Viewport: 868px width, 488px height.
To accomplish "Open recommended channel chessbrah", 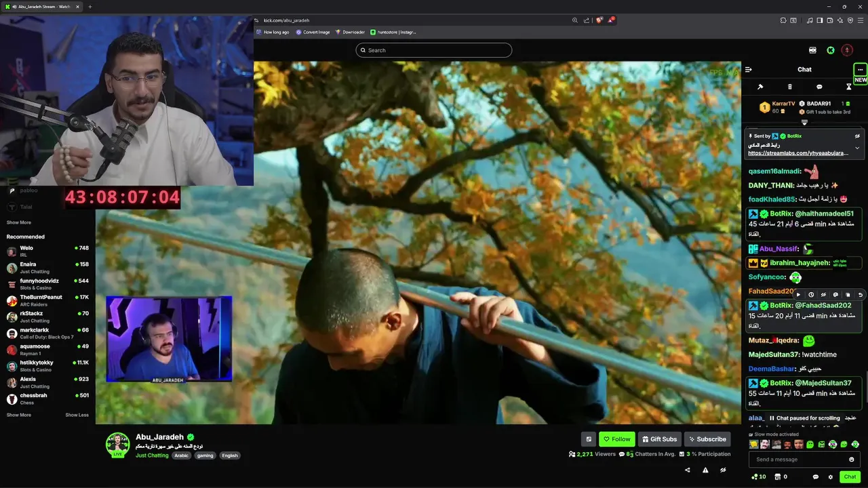I will [x=47, y=399].
